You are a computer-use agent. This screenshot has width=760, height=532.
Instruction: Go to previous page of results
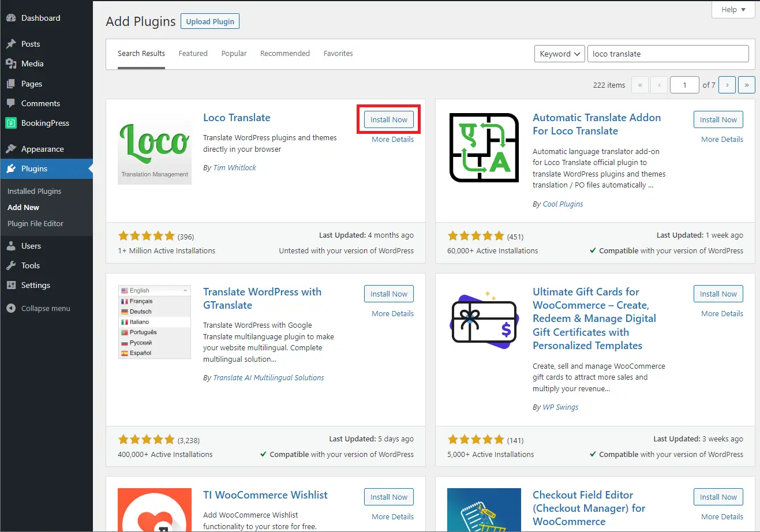click(x=659, y=85)
